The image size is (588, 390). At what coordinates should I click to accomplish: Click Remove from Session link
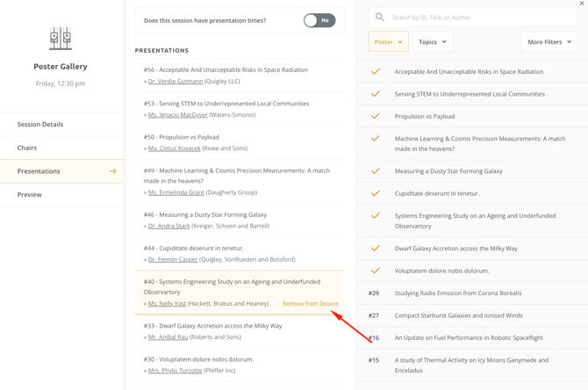pyautogui.click(x=310, y=304)
